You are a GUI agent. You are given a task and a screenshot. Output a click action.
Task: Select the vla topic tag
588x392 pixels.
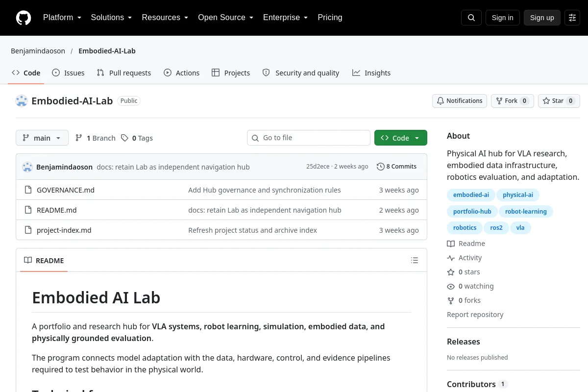tap(520, 228)
